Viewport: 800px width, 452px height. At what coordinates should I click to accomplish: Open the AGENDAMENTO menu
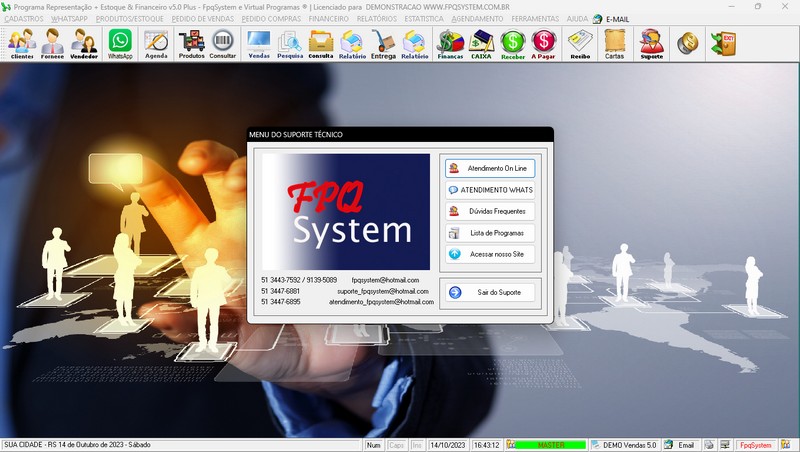pyautogui.click(x=477, y=19)
